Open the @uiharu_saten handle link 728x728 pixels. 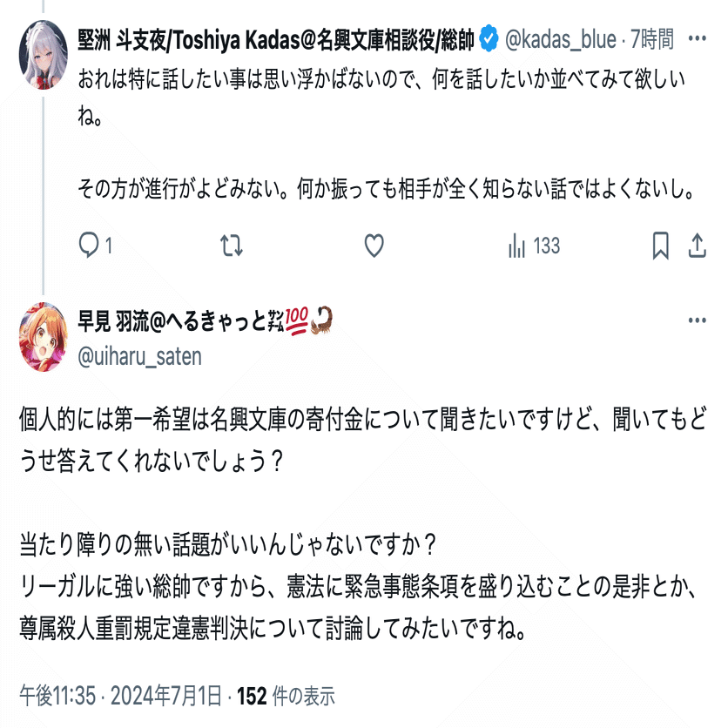click(x=140, y=355)
